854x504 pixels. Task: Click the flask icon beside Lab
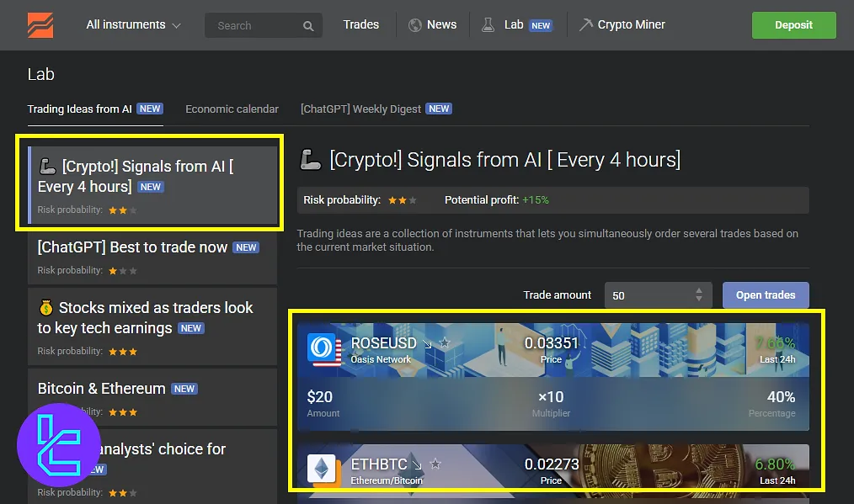(x=488, y=25)
